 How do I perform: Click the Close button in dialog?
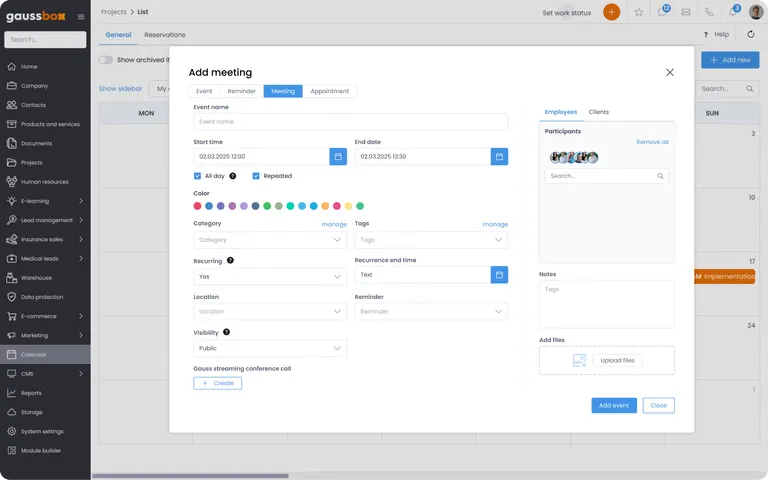coord(658,406)
